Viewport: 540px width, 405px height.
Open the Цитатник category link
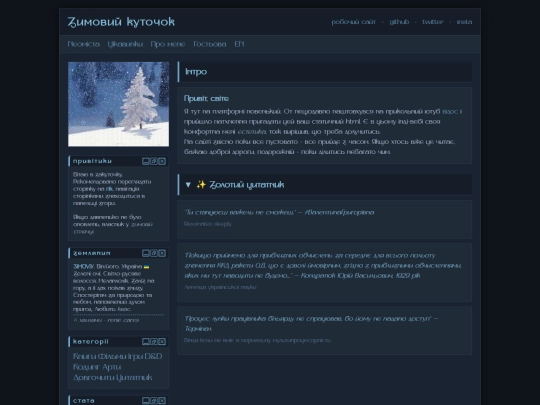[134, 378]
